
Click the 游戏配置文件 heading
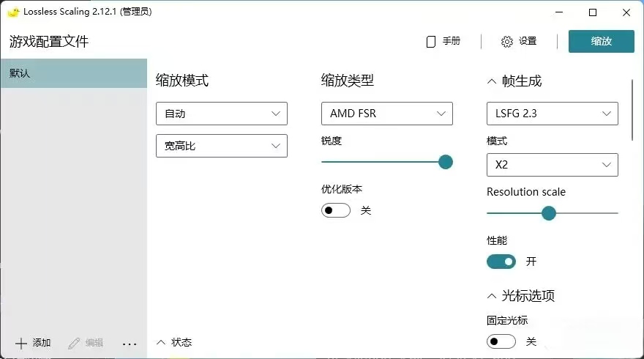click(49, 42)
